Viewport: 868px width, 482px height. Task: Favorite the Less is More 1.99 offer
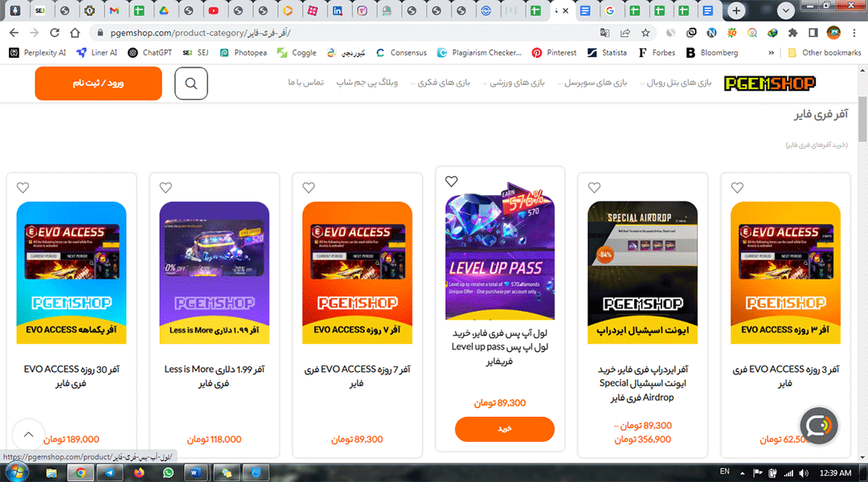166,188
